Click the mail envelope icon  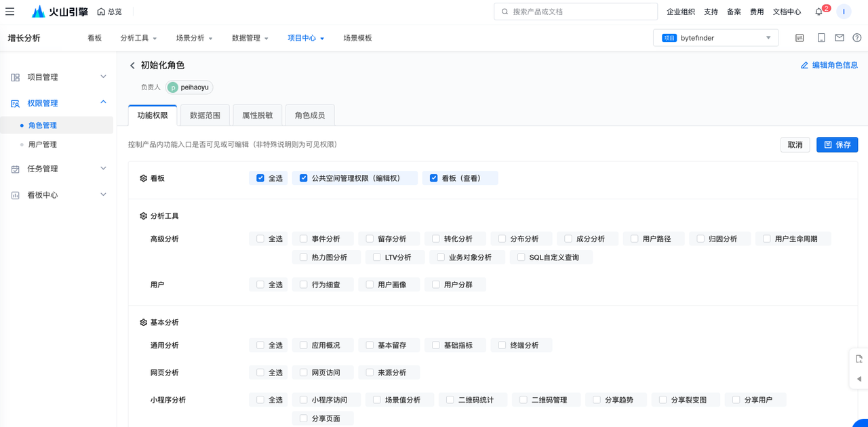840,38
